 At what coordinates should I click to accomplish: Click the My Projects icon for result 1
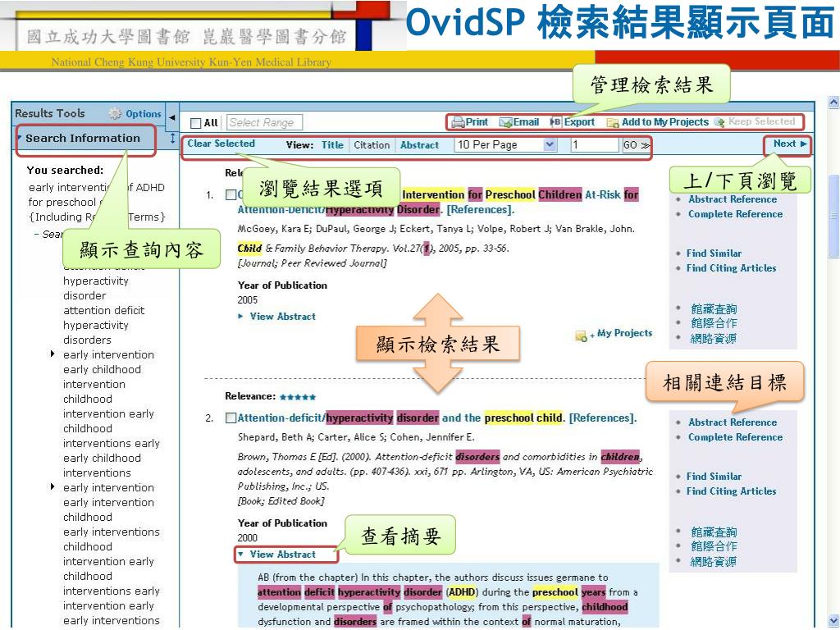coord(581,336)
